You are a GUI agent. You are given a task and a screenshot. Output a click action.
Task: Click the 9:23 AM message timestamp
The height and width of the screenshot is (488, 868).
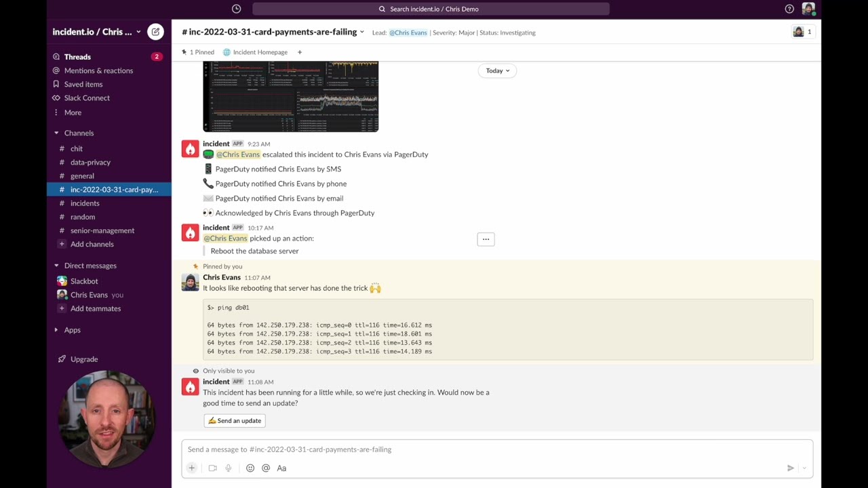coord(258,144)
